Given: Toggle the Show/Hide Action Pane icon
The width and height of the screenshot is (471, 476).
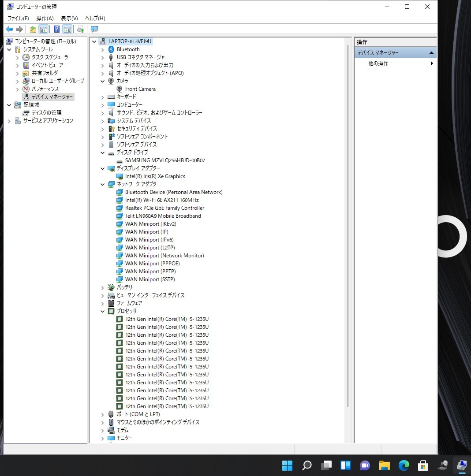Looking at the screenshot, I should [x=67, y=29].
